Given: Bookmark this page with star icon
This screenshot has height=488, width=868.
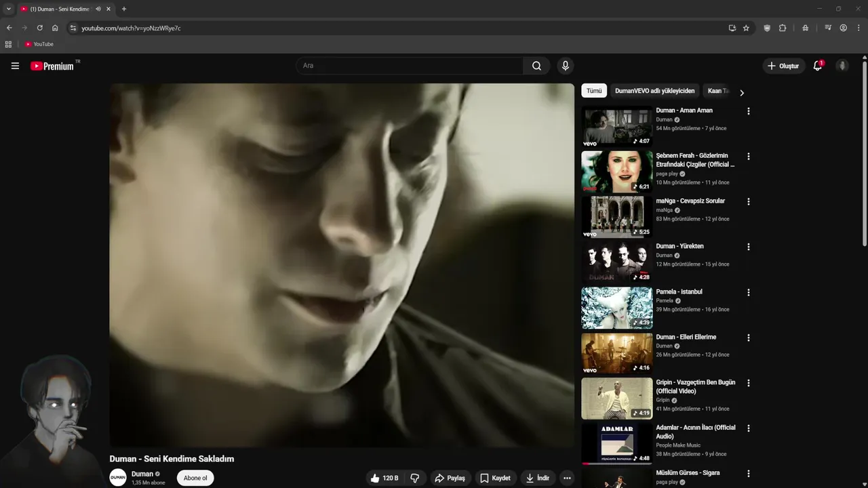Looking at the screenshot, I should 746,28.
